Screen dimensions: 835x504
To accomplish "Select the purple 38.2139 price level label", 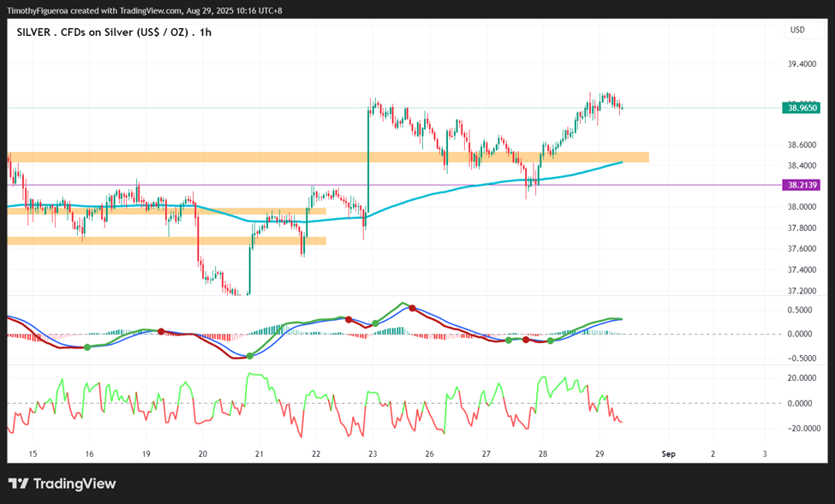I will [801, 185].
